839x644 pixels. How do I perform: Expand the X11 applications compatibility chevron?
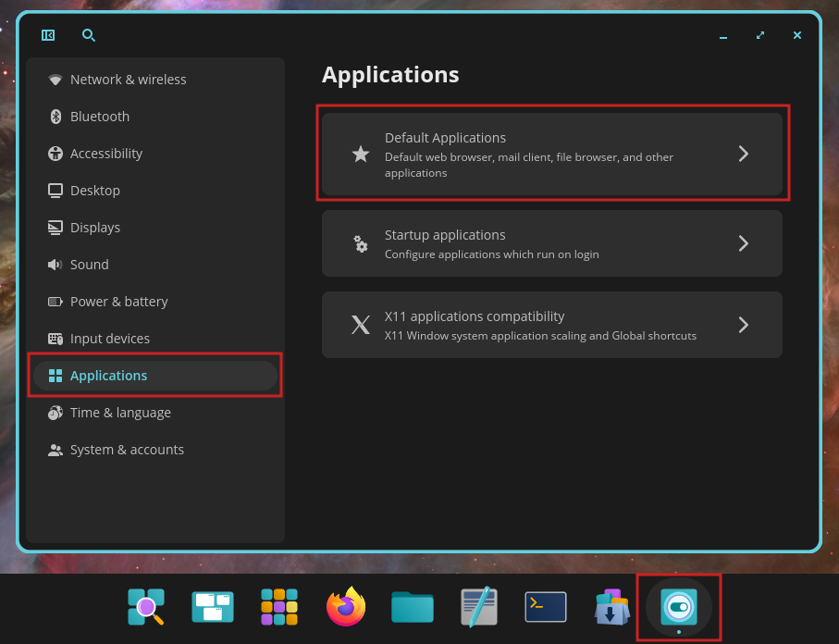743,325
